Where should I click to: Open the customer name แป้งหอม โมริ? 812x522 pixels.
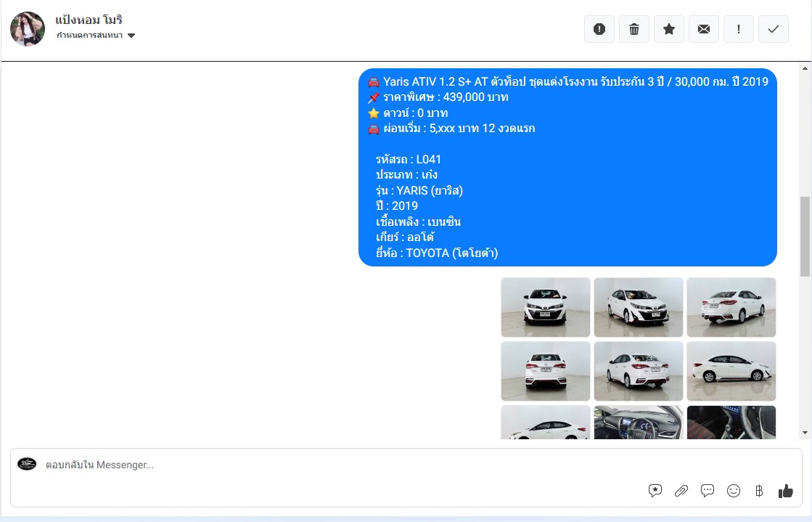click(89, 20)
